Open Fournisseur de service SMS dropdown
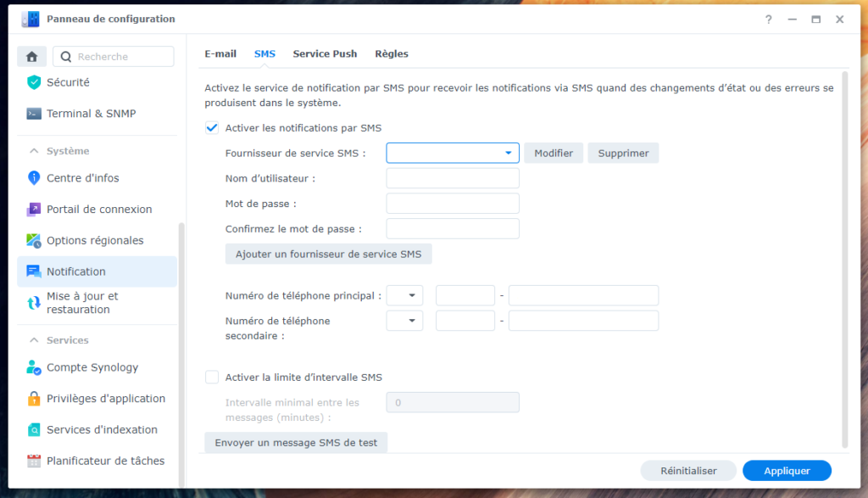This screenshot has height=498, width=868. 453,153
